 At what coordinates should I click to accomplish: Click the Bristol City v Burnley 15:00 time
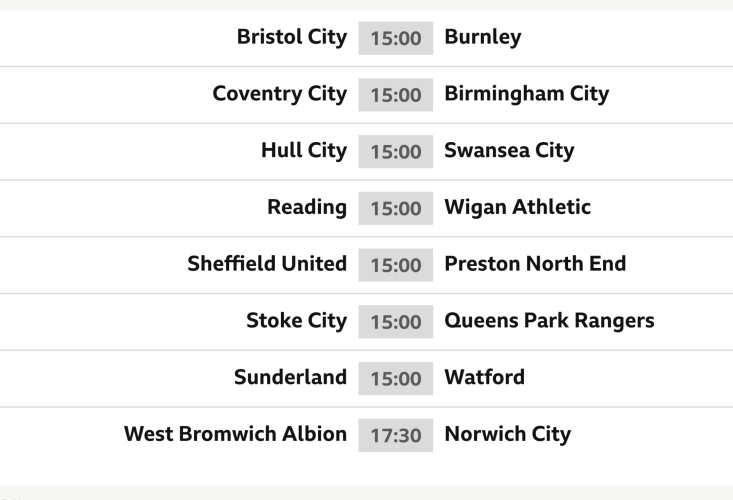396,39
